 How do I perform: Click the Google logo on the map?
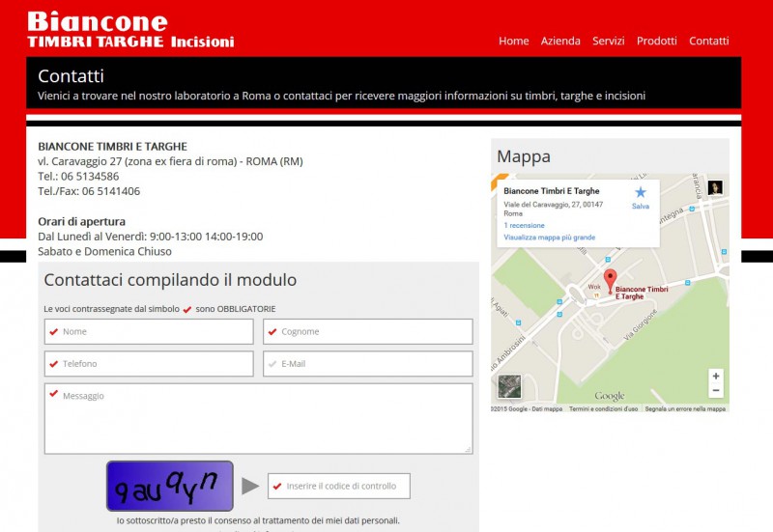click(610, 396)
